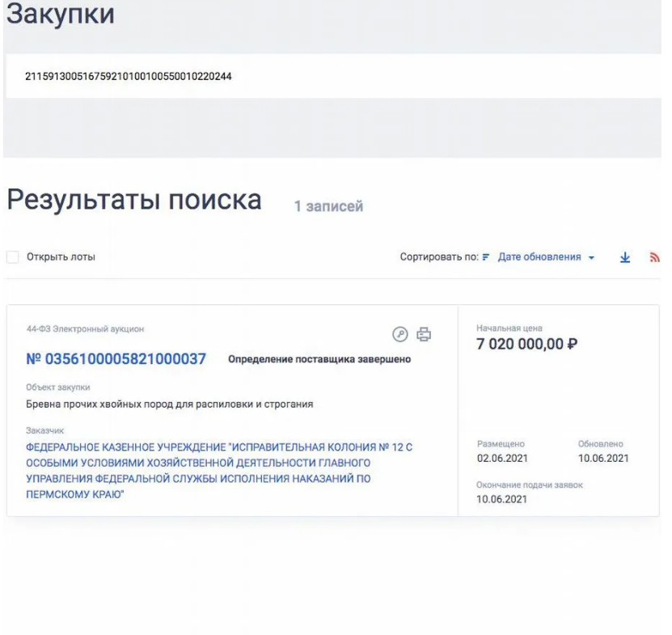The image size is (672, 635).
Task: Click the "Размещено" date 02.06.2021
Action: click(x=501, y=459)
